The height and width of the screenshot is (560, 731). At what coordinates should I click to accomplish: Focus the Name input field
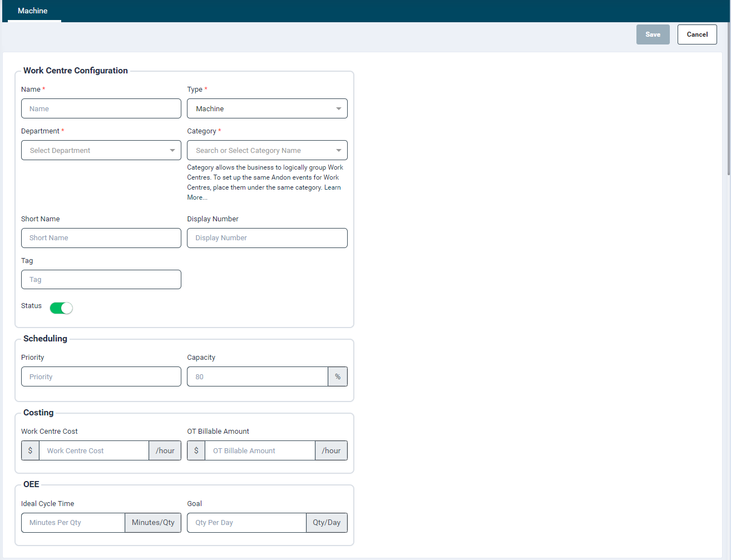coord(101,109)
